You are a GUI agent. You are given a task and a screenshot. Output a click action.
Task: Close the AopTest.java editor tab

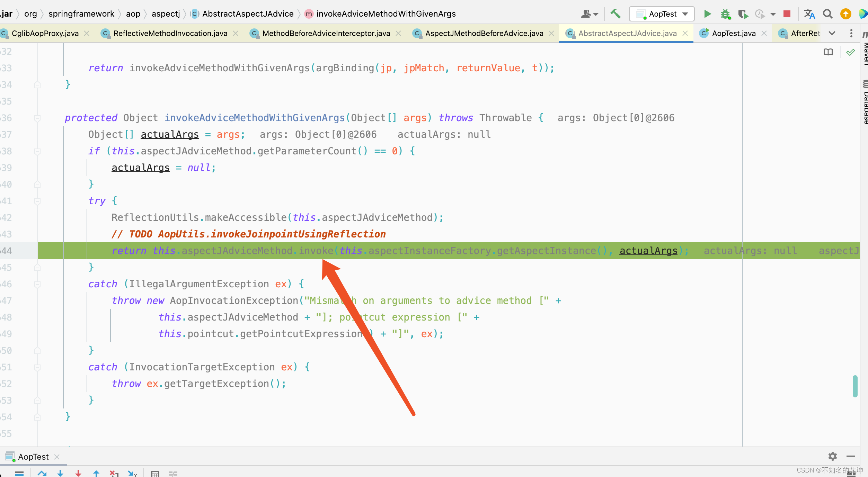point(764,33)
